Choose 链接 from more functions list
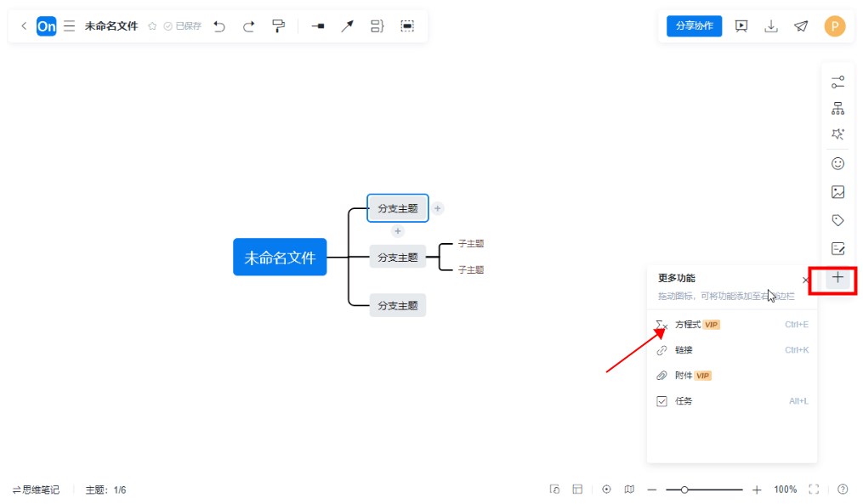 point(684,350)
